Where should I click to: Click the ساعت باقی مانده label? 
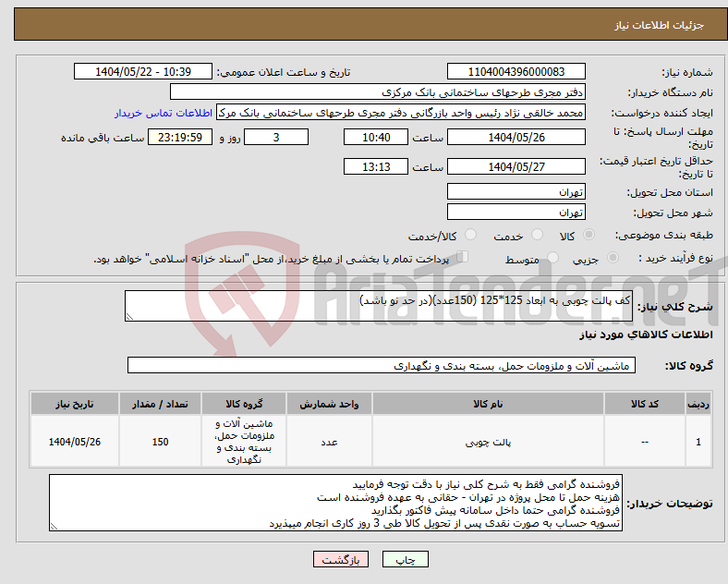103,138
